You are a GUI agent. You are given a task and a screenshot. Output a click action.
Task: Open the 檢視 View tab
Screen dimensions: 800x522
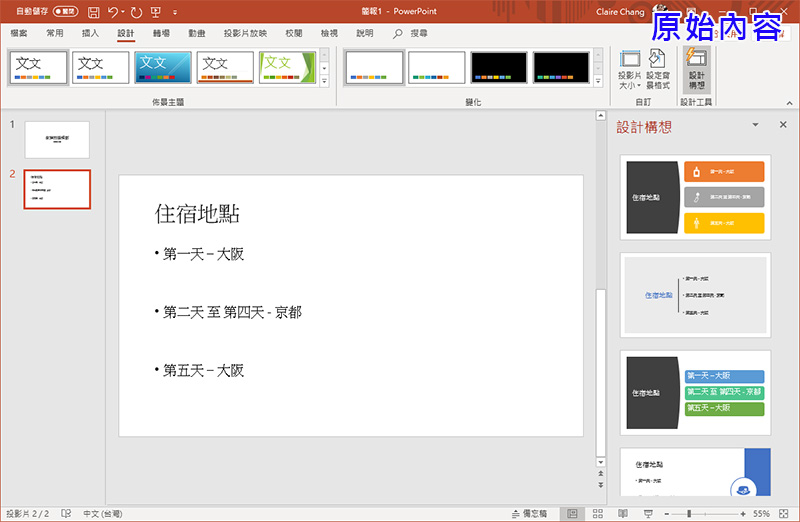tap(329, 33)
